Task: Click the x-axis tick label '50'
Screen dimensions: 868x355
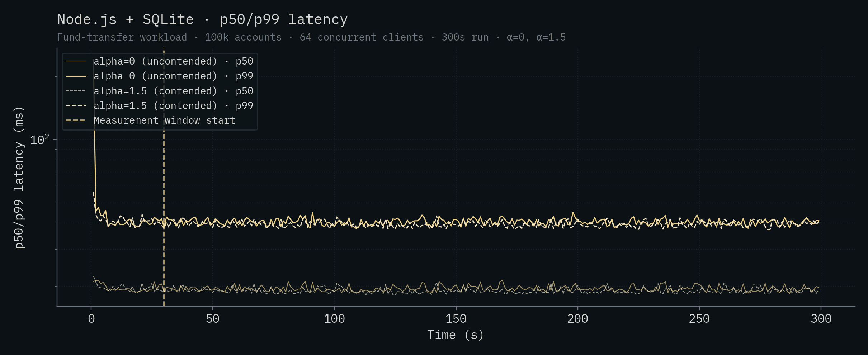Action: click(213, 319)
